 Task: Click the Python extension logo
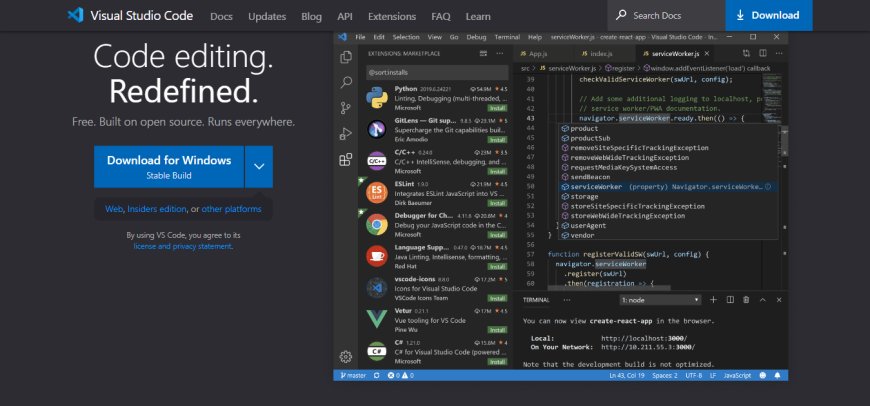[377, 98]
